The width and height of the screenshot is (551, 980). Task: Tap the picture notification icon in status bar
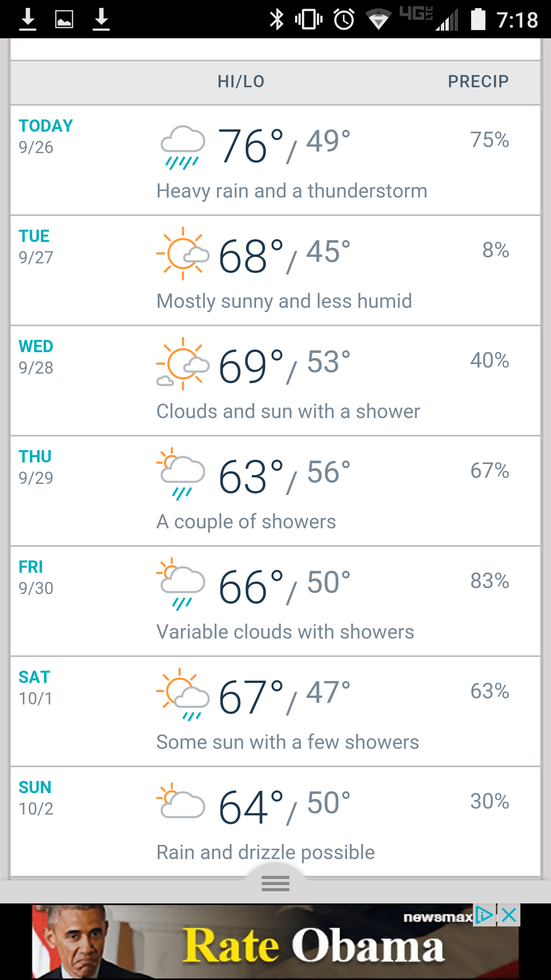(x=64, y=19)
